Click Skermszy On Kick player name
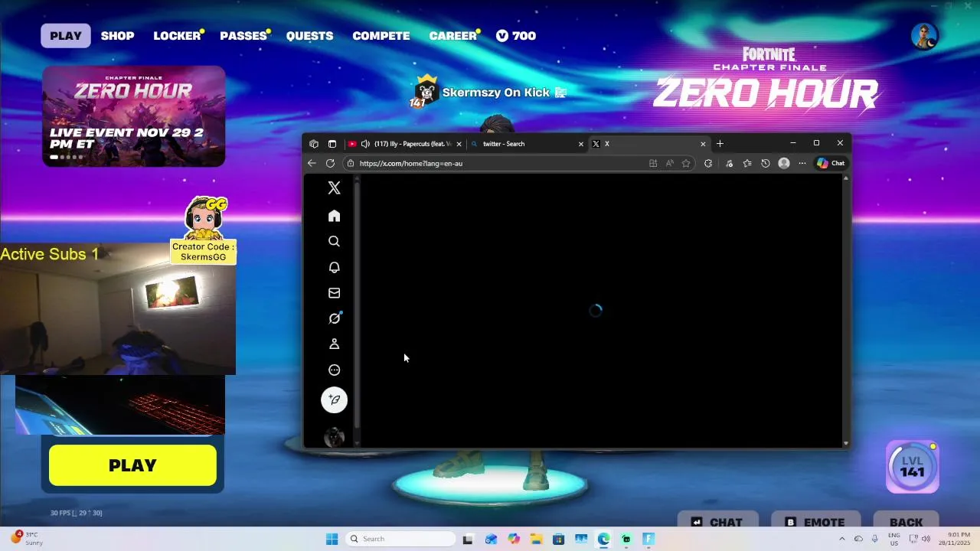The width and height of the screenshot is (980, 551). click(495, 93)
